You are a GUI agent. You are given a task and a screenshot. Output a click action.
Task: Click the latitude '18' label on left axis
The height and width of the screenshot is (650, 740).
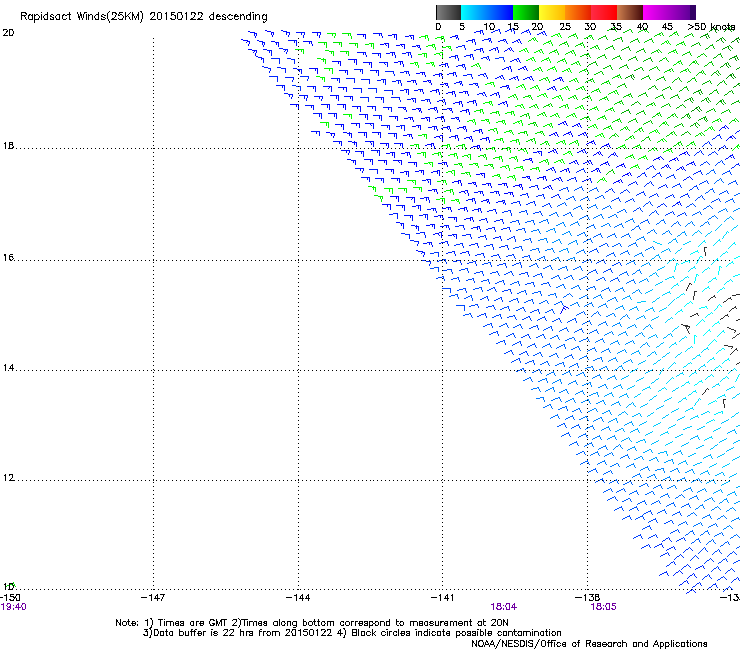pos(8,146)
